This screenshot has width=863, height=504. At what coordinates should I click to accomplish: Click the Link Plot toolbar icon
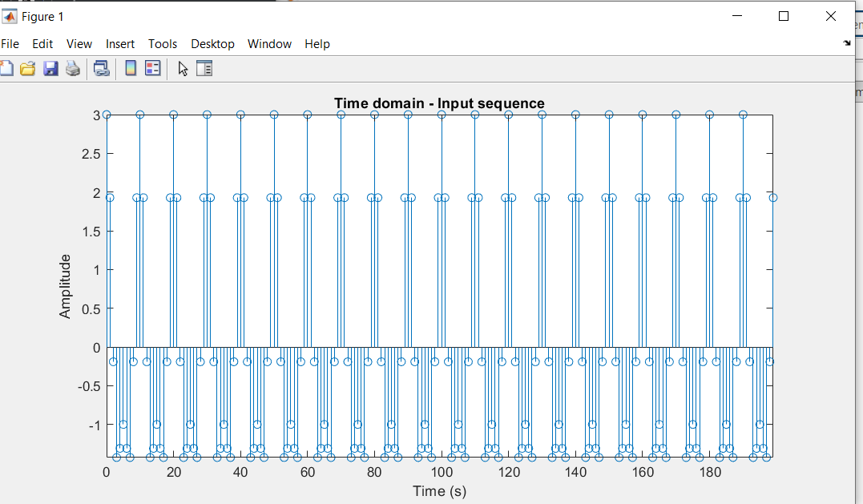pyautogui.click(x=102, y=69)
